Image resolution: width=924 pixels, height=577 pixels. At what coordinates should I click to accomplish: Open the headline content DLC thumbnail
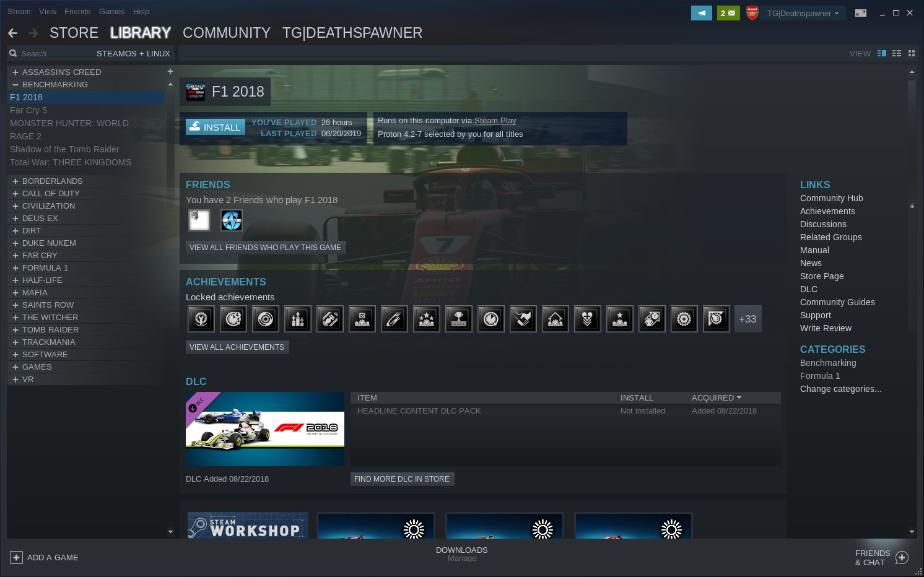pyautogui.click(x=265, y=429)
